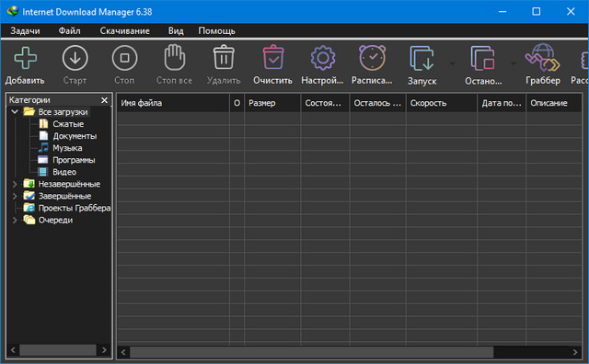
Task: Click the Очистить toolbar icon
Action: (273, 57)
